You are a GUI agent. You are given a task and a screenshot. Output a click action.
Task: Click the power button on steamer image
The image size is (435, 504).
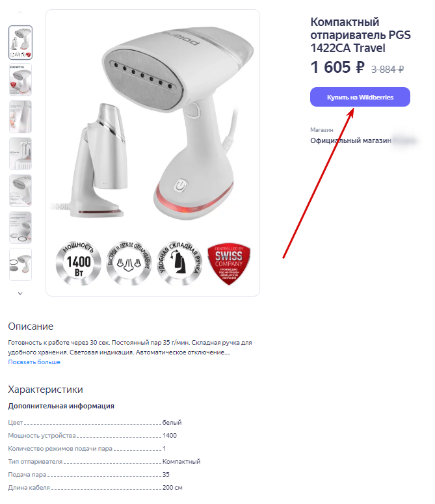181,186
